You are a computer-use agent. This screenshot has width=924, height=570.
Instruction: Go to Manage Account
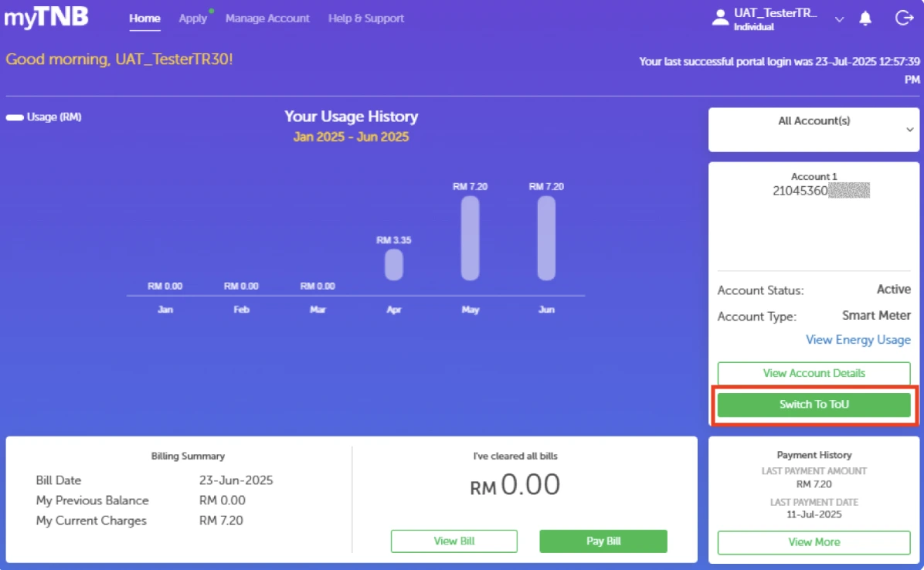tap(267, 19)
